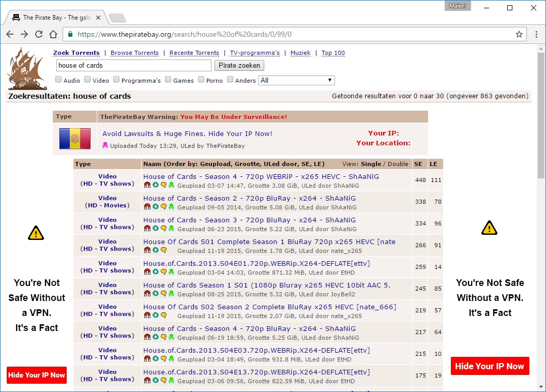Go to the browser home page icon
This screenshot has width=546, height=392.
(x=53, y=34)
